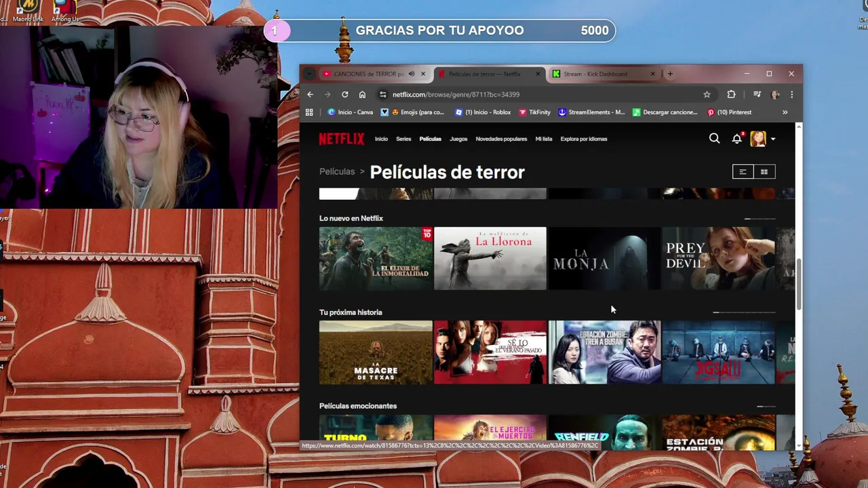Screen dimensions: 868x488
Task: Open the Chrome three-dot menu
Action: coord(791,94)
